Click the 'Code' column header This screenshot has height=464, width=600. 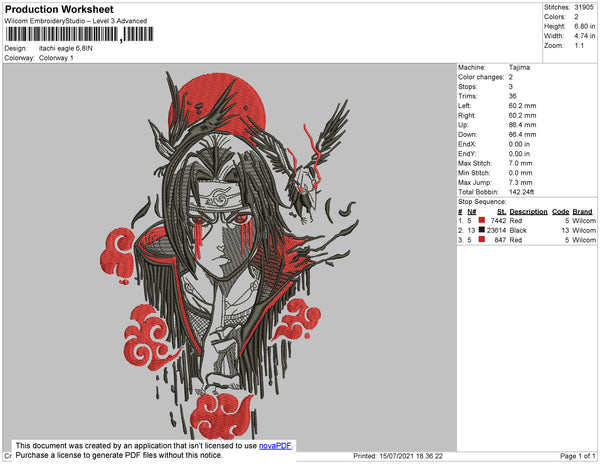pos(561,212)
